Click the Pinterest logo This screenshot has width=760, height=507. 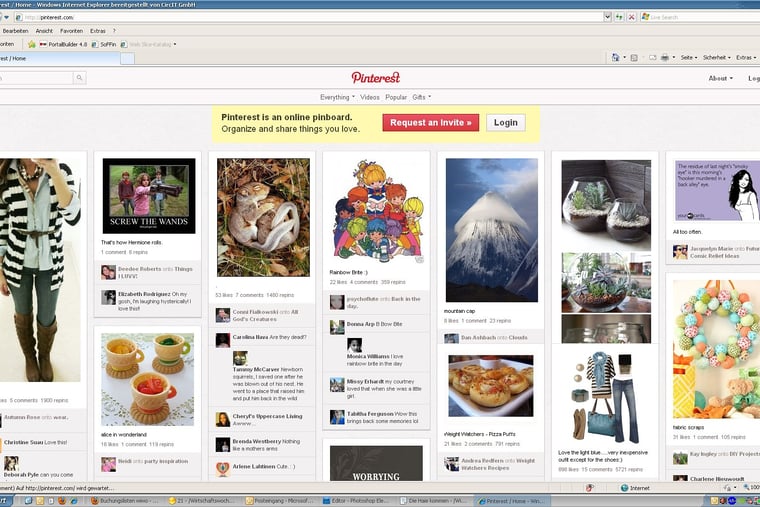pos(375,77)
